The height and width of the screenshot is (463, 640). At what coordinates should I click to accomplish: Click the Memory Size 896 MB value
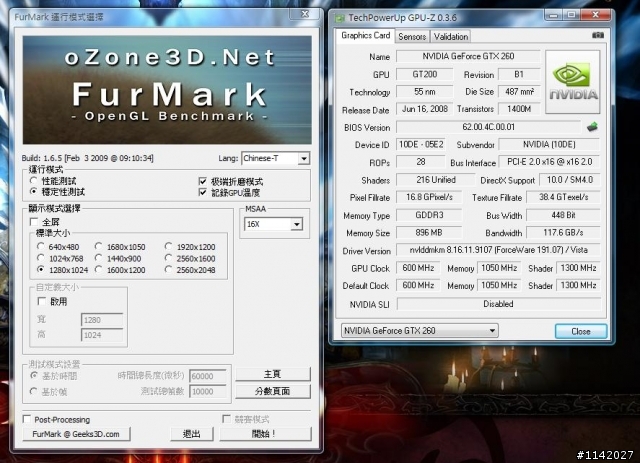pyautogui.click(x=429, y=232)
